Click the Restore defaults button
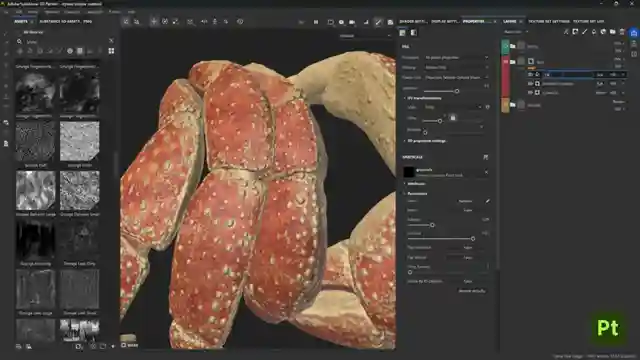This screenshot has height=360, width=640. click(x=472, y=291)
